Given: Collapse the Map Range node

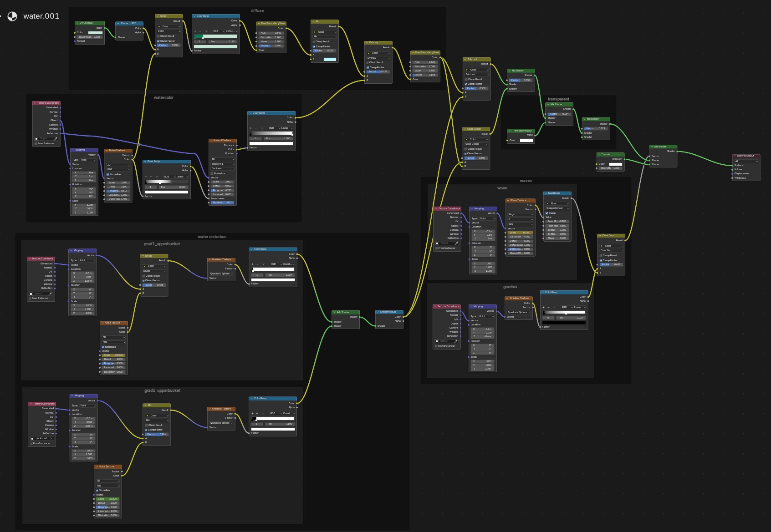Looking at the screenshot, I should [546, 193].
